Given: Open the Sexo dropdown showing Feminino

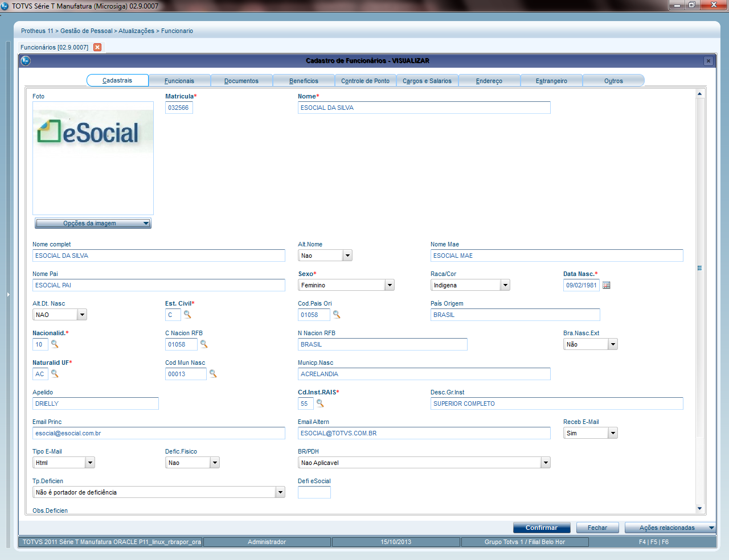Looking at the screenshot, I should [390, 285].
